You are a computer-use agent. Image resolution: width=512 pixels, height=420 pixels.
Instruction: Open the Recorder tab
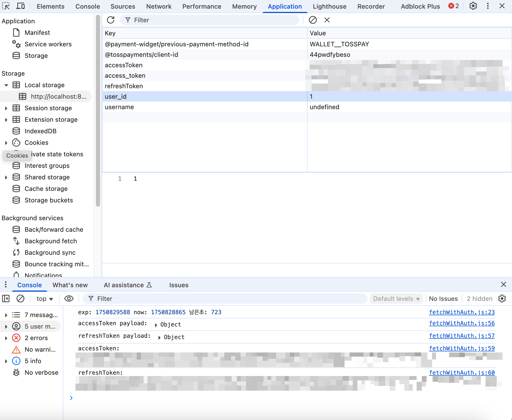(371, 6)
